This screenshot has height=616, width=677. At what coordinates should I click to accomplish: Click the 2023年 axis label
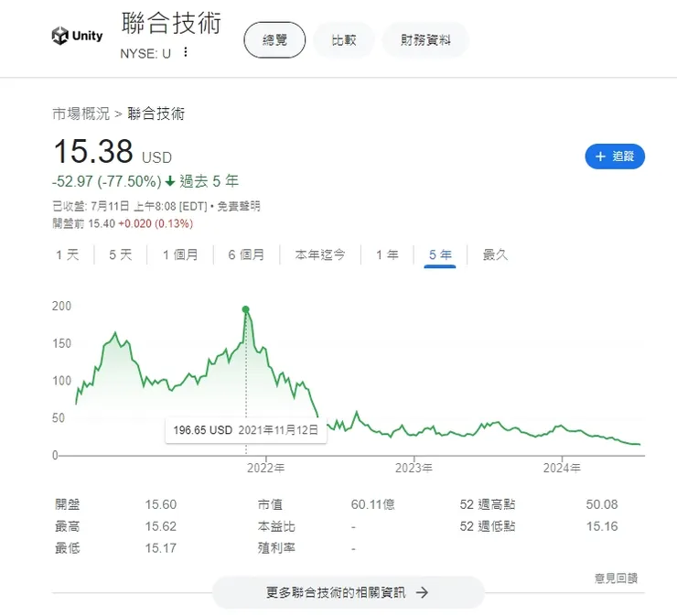pos(414,468)
